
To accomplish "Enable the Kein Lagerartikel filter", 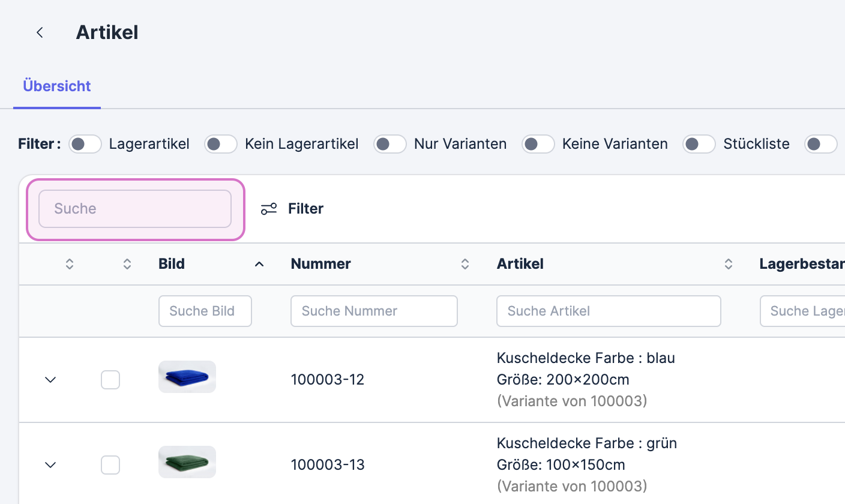I will pyautogui.click(x=221, y=144).
